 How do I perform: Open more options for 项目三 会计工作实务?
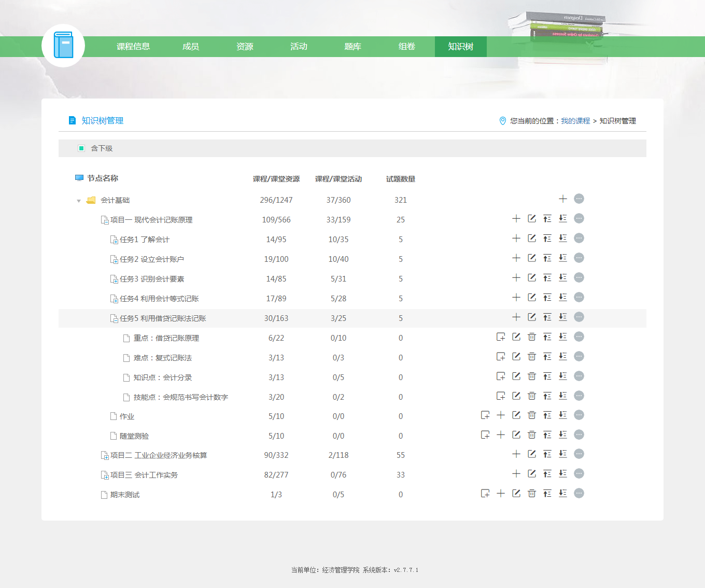tap(579, 473)
